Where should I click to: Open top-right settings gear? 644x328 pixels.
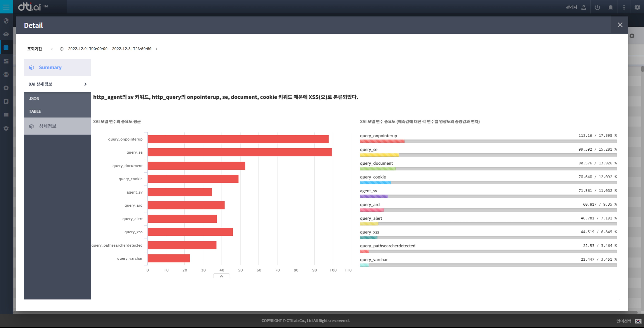tap(637, 7)
